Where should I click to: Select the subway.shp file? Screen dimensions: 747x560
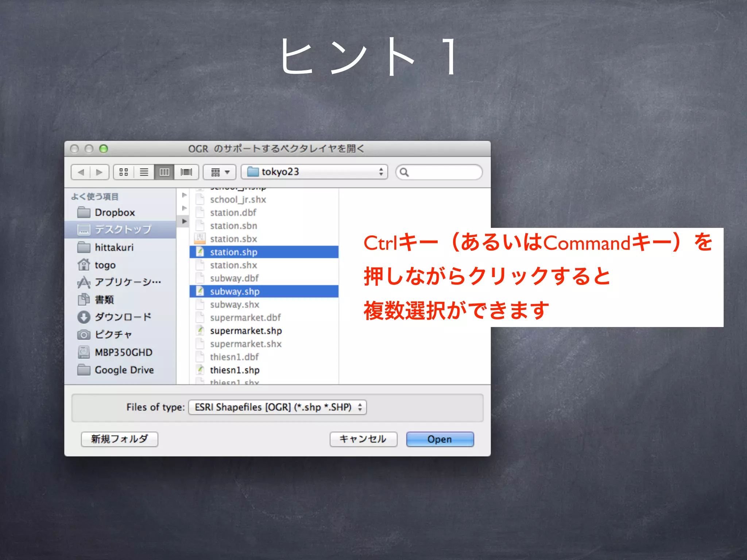[x=264, y=291]
